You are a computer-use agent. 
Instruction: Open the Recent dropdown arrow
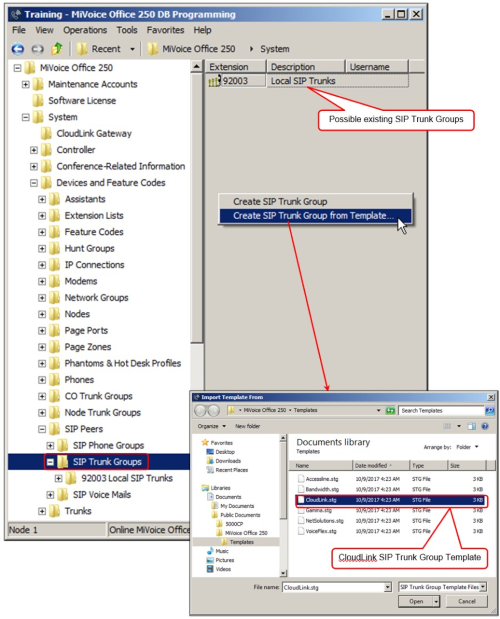pyautogui.click(x=132, y=49)
